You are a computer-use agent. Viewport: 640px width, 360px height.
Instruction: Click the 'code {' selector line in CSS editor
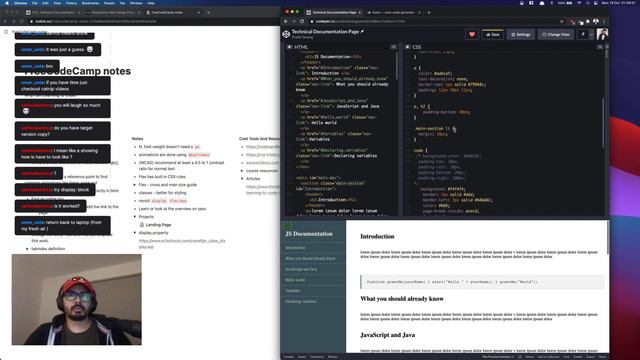pos(421,150)
